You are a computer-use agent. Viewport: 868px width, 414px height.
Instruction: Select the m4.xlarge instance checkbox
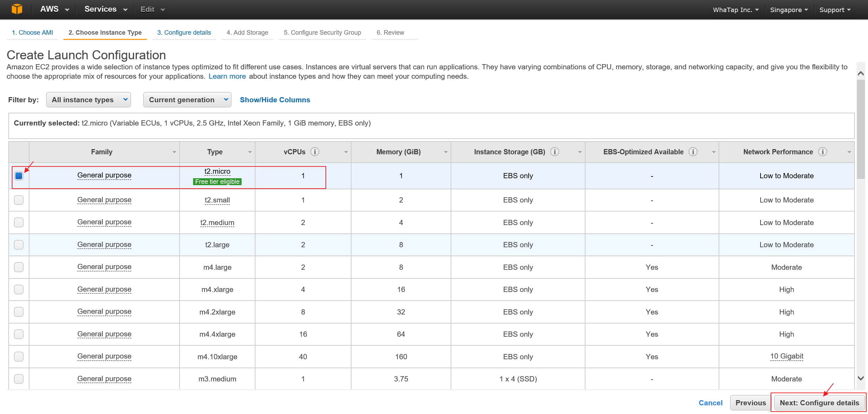tap(19, 290)
